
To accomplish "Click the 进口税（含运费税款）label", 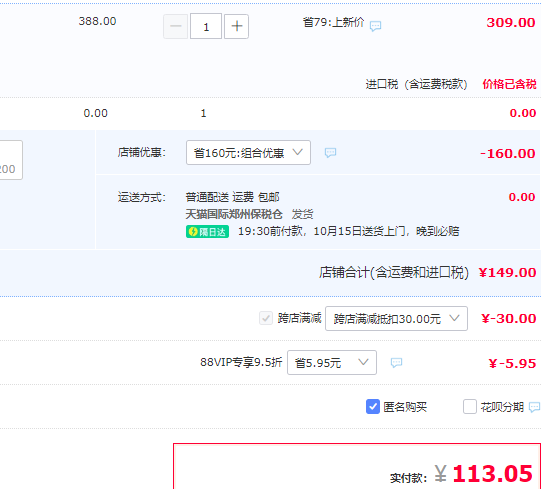I will point(416,84).
